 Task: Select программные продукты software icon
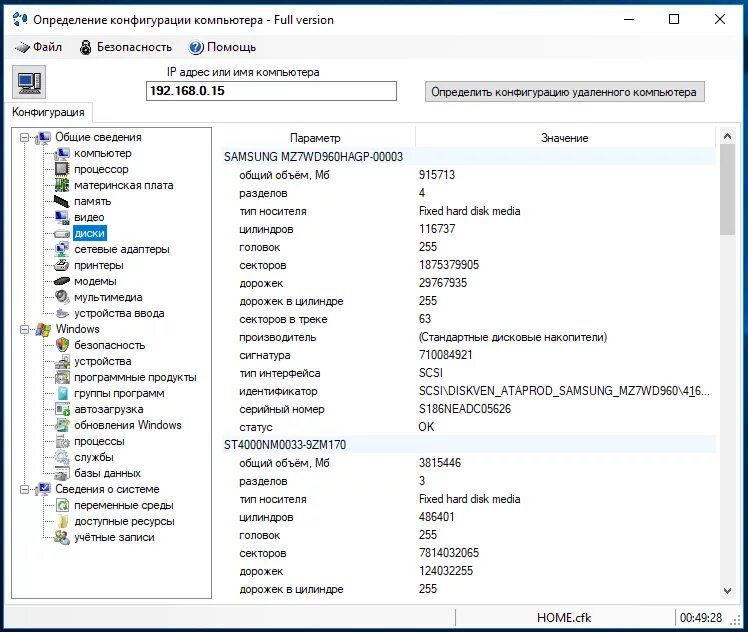tap(62, 377)
